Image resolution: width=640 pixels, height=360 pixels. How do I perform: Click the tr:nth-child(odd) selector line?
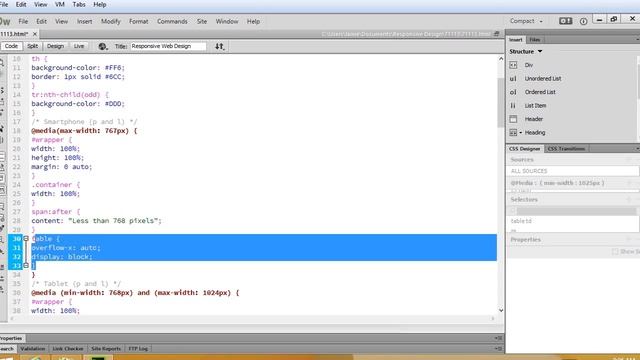pyautogui.click(x=70, y=95)
